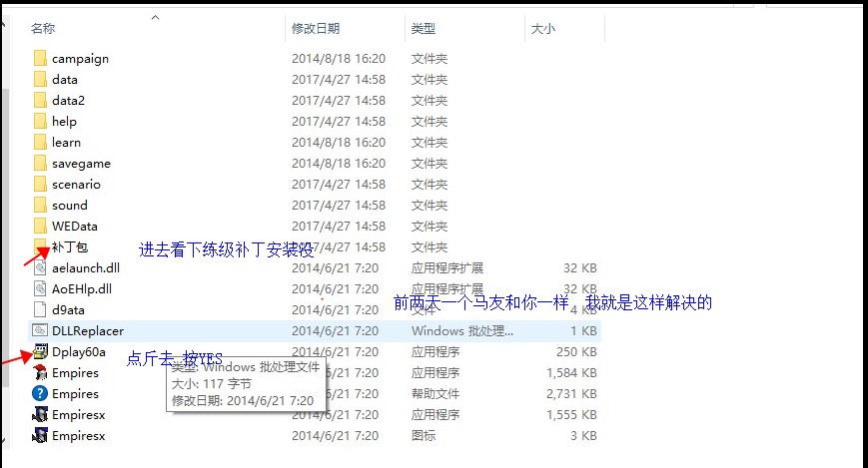Select the savegame folder icon
Image resolution: width=868 pixels, height=468 pixels.
click(40, 163)
